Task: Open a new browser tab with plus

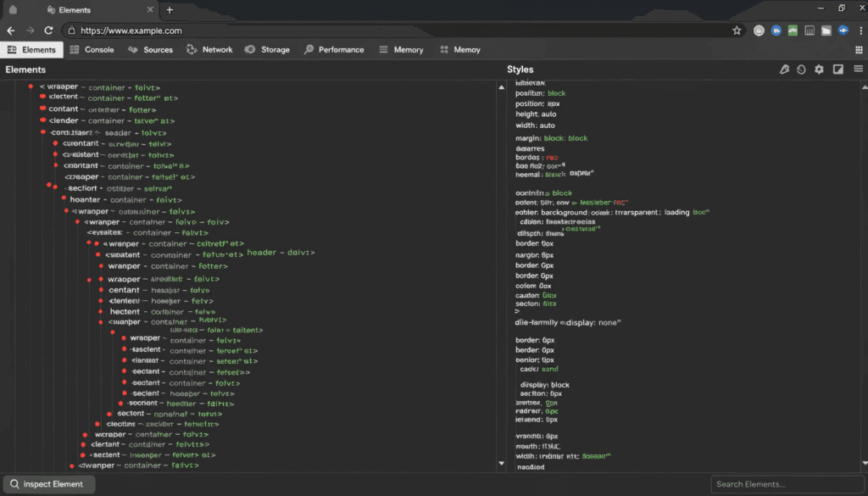Action: [x=170, y=10]
